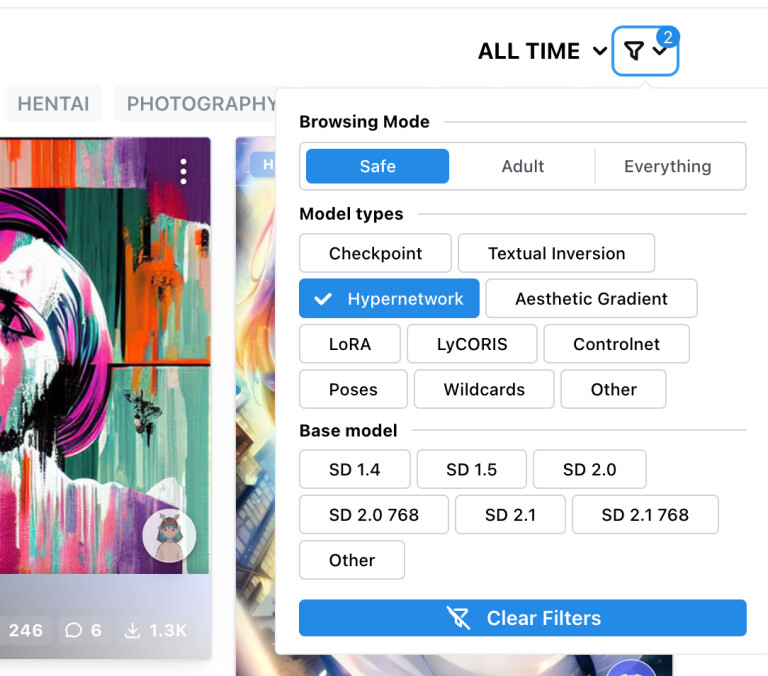The height and width of the screenshot is (676, 768).
Task: Select SD 2.0 base model
Action: pos(589,469)
